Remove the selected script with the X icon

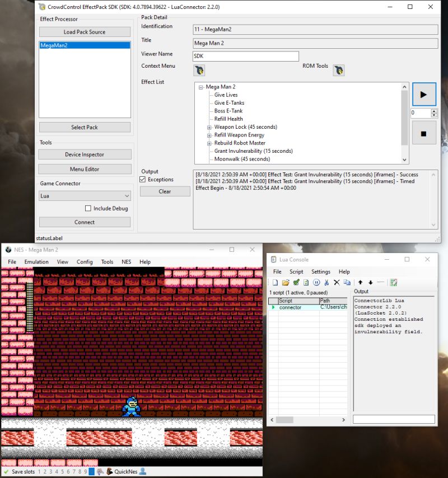[x=336, y=282]
